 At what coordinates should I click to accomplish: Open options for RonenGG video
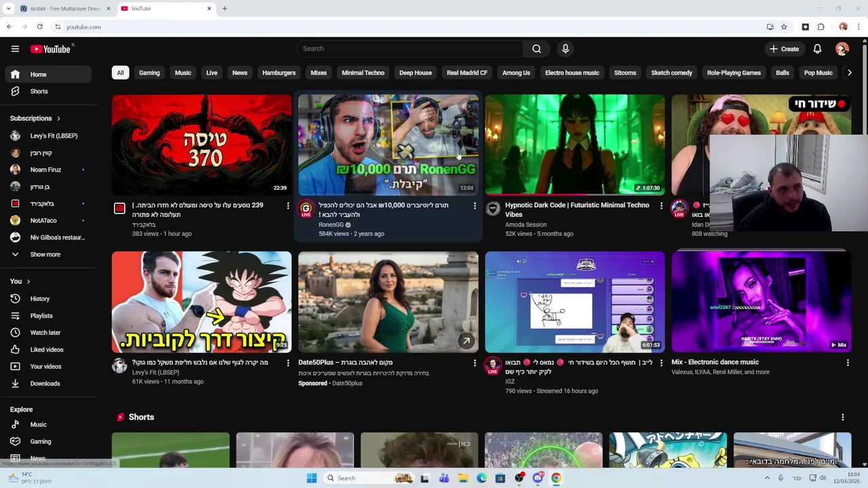pyautogui.click(x=475, y=205)
